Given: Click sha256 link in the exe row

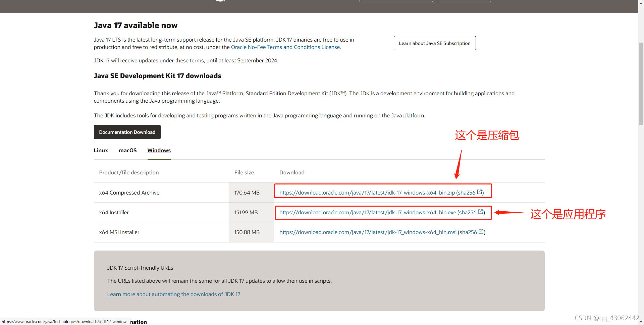Looking at the screenshot, I should pos(468,213).
